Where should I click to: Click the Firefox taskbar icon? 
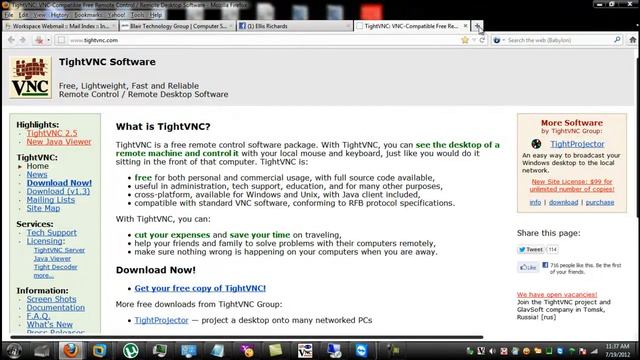[71, 351]
